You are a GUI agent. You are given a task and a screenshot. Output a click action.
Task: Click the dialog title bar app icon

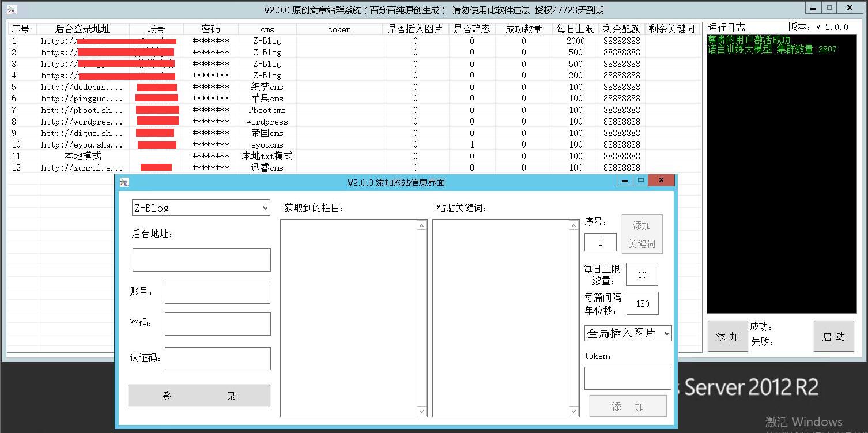(124, 182)
